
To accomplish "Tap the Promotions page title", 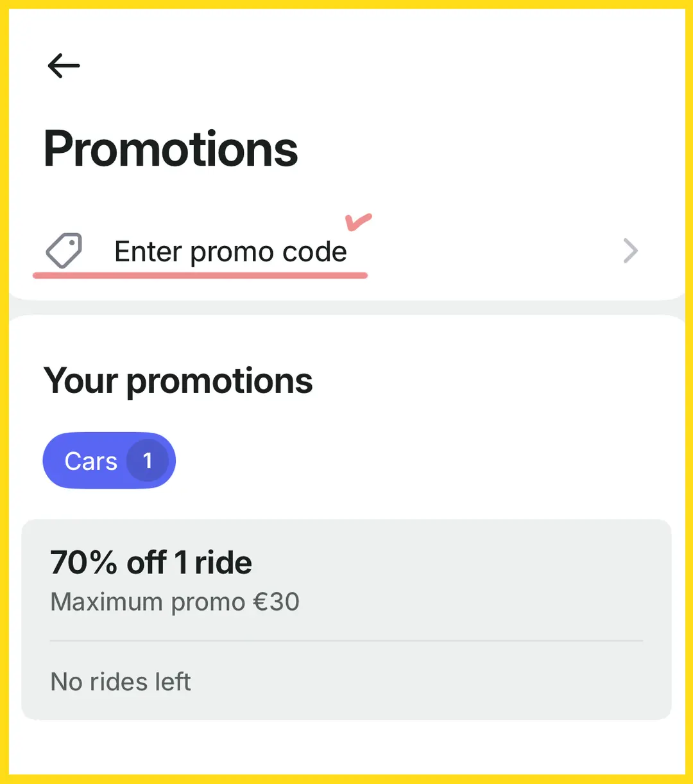I will point(171,148).
